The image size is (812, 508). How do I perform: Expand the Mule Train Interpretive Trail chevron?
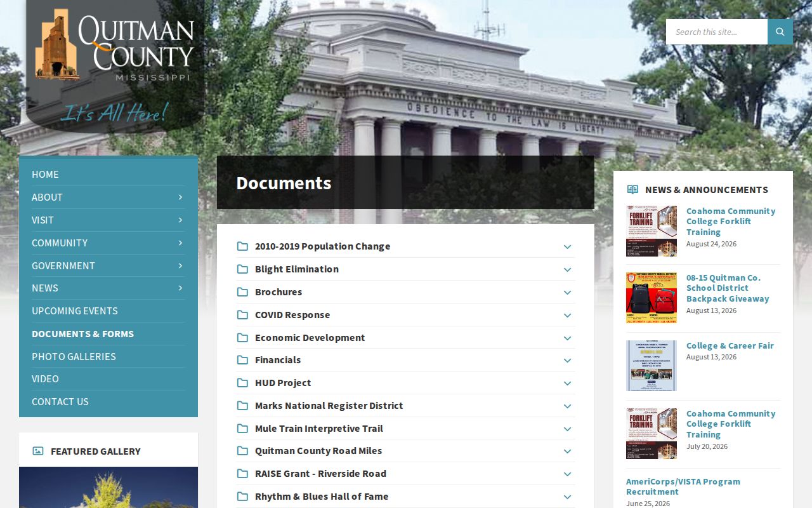click(x=567, y=429)
